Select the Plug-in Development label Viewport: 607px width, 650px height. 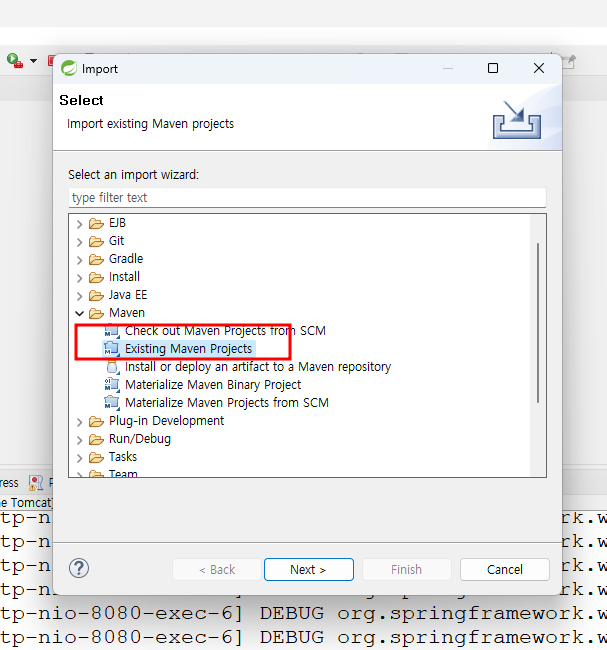167,421
